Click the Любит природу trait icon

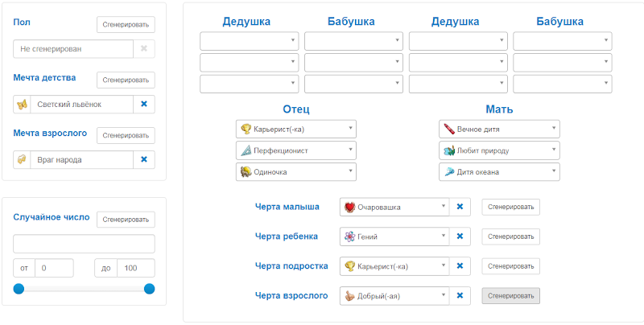tap(449, 150)
